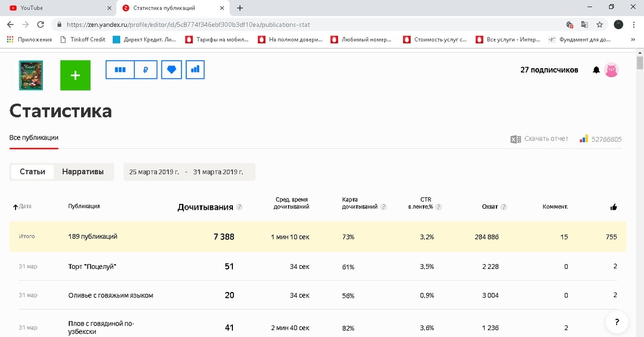Select the Статистика публикаций browser tab

173,8
